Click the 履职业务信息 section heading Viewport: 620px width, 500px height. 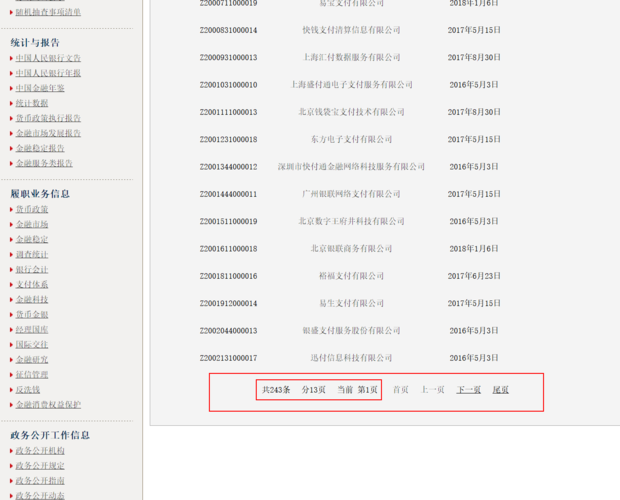[40, 194]
